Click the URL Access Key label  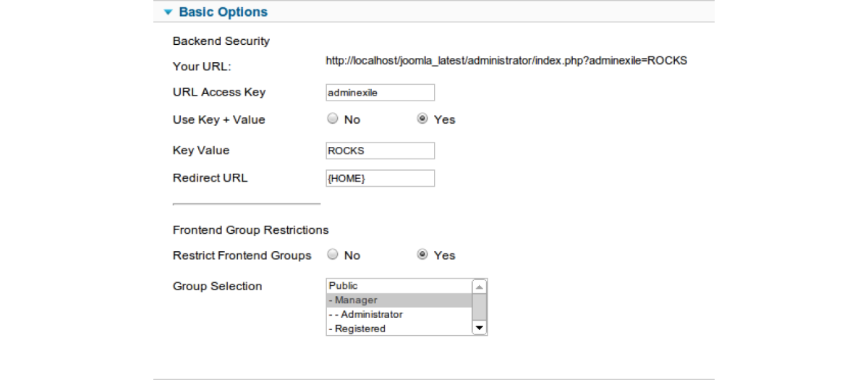pyautogui.click(x=219, y=93)
